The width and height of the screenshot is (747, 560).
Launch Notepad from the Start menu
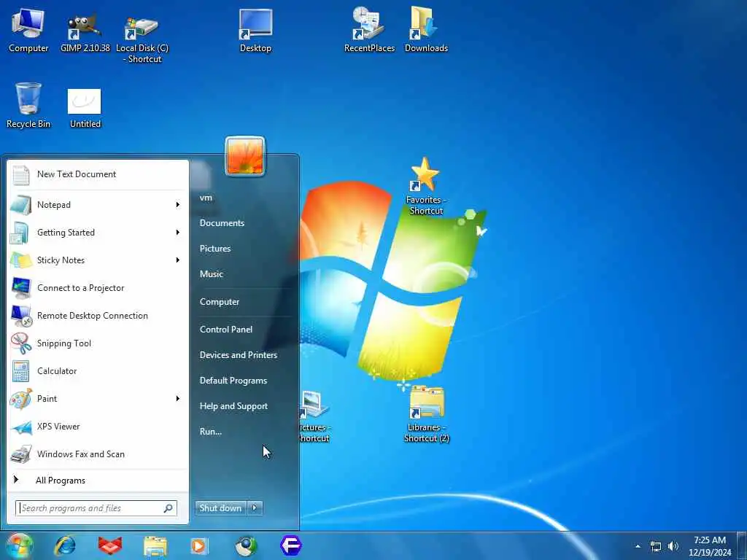click(90, 205)
